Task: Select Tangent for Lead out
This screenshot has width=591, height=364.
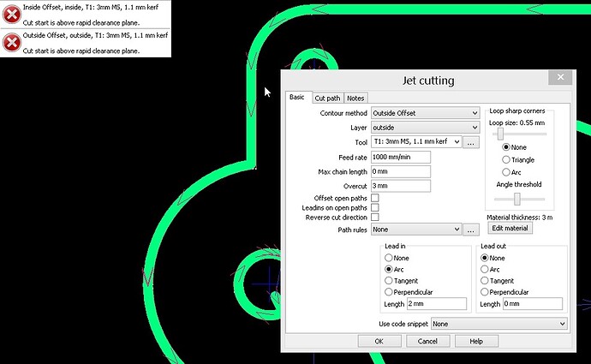Action: (x=485, y=281)
